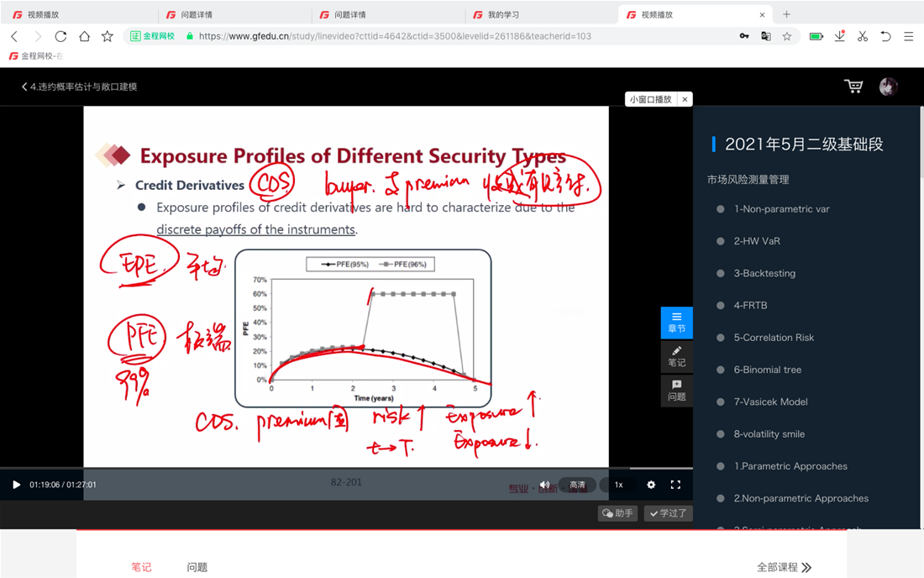Open the 8-volatility smile lesson
This screenshot has height=578, width=924.
[x=769, y=434]
